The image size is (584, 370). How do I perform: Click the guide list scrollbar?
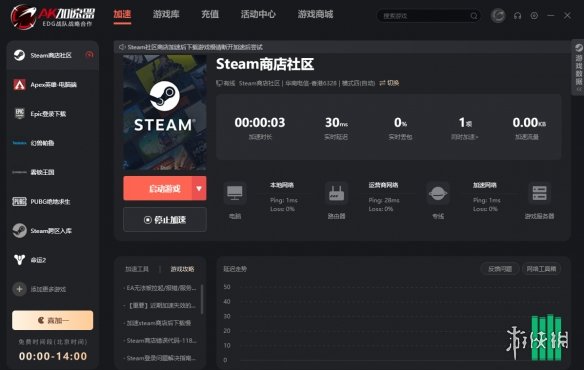coord(202,299)
